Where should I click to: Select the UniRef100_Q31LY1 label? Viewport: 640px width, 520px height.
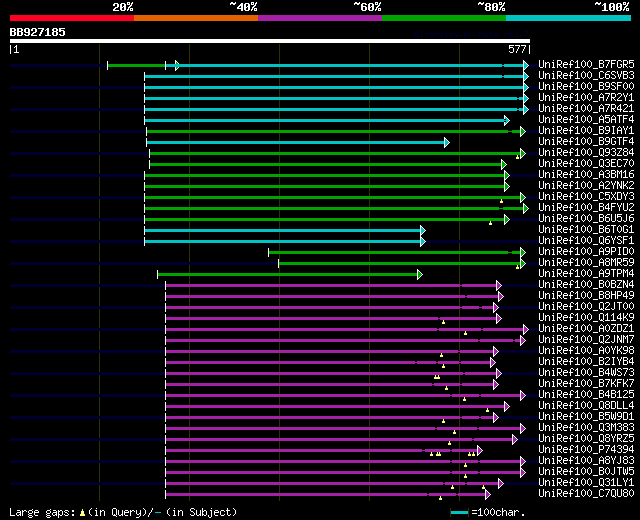[586, 483]
